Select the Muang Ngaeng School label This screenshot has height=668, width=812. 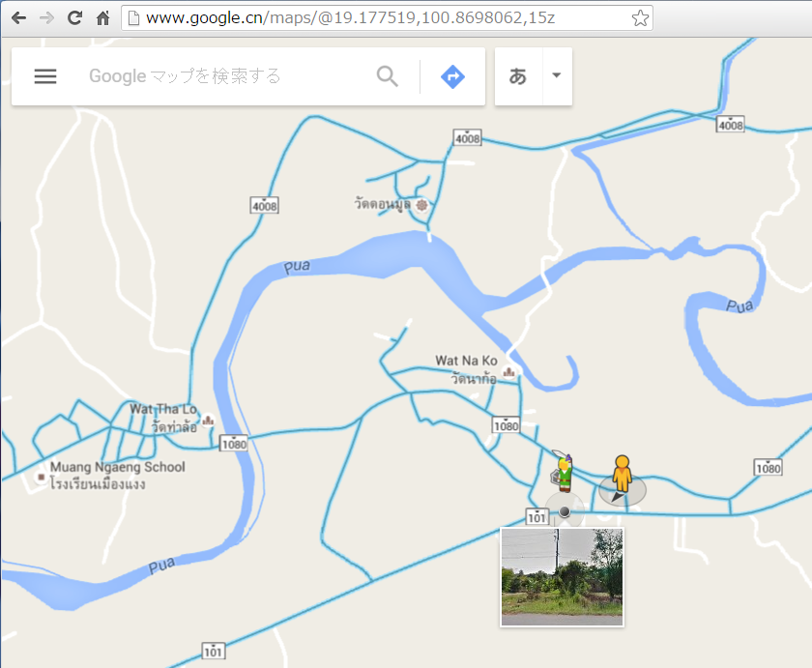coord(118,475)
